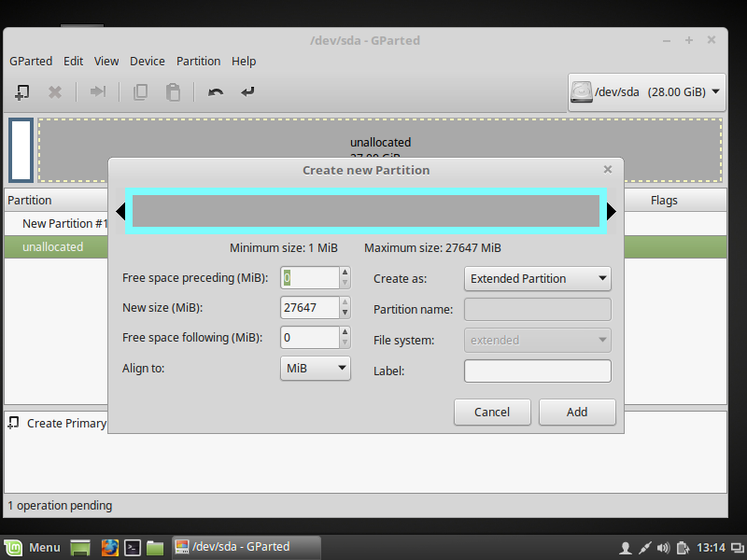Open the GParted menu
This screenshot has width=747, height=560.
coord(31,62)
